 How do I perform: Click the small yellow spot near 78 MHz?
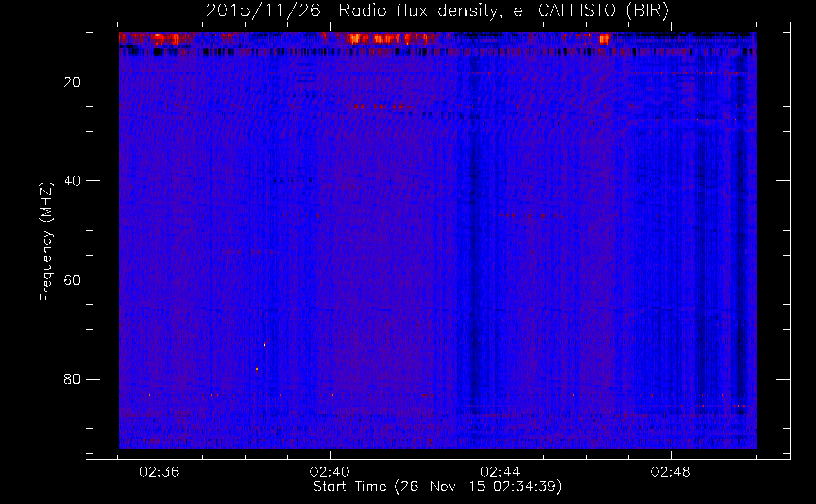[x=257, y=369]
